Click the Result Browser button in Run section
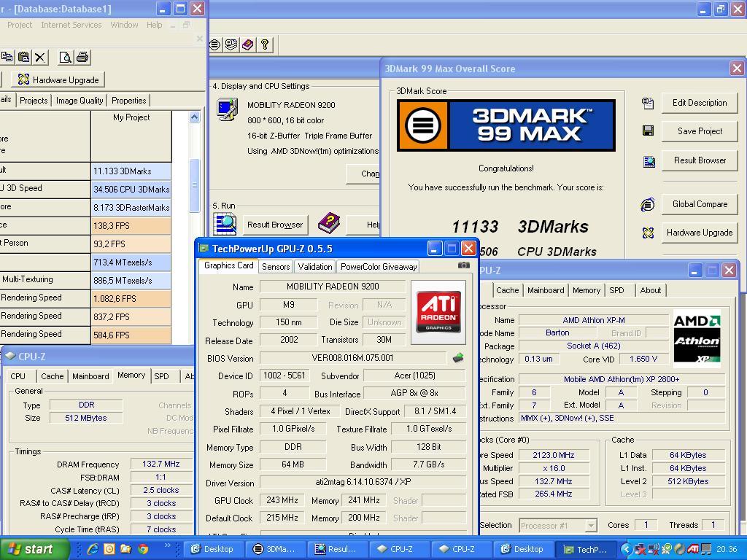 pyautogui.click(x=275, y=225)
